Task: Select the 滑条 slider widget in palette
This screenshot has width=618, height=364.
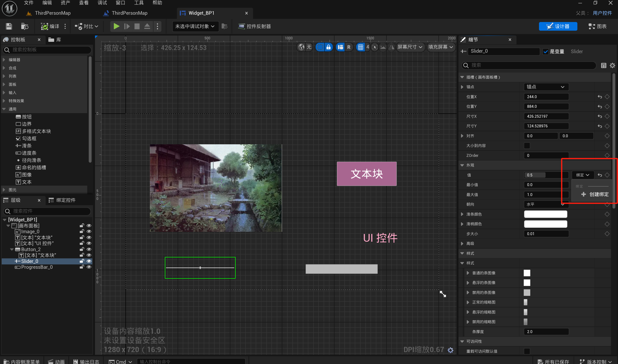Action: coord(24,146)
